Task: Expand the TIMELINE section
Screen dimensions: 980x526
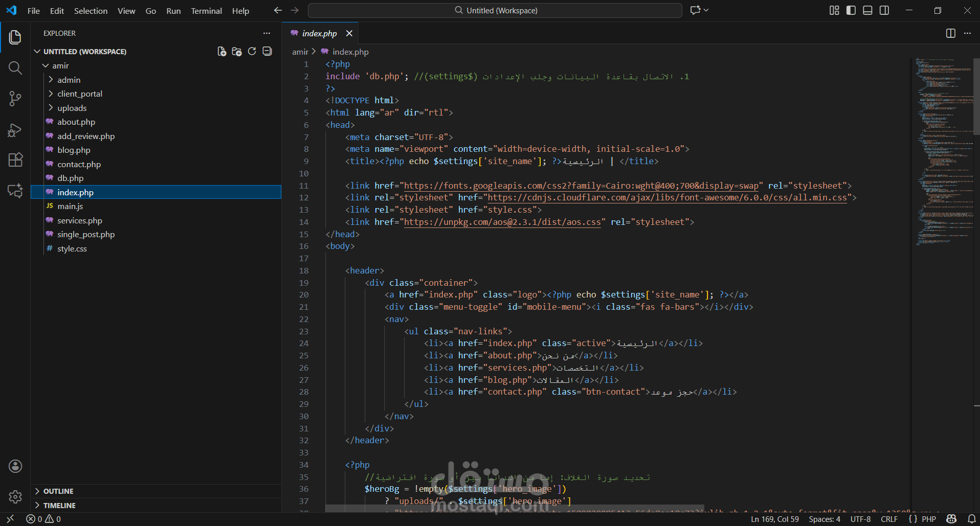Action: point(59,506)
